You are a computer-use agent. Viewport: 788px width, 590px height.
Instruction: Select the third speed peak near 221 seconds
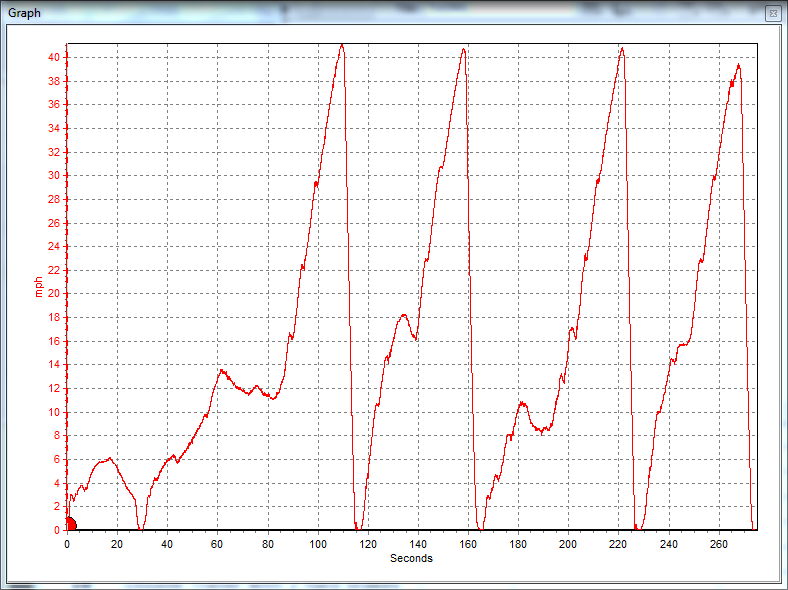pyautogui.click(x=621, y=48)
